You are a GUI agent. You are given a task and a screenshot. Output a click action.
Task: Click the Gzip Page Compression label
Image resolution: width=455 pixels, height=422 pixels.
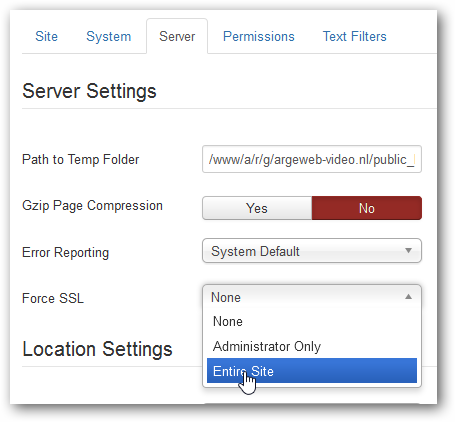tap(92, 206)
